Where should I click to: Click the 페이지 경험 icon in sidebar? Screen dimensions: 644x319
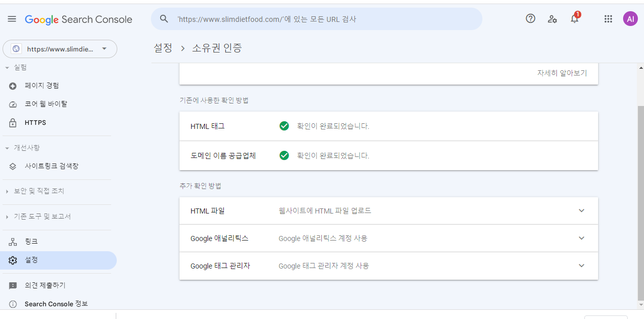[13, 86]
